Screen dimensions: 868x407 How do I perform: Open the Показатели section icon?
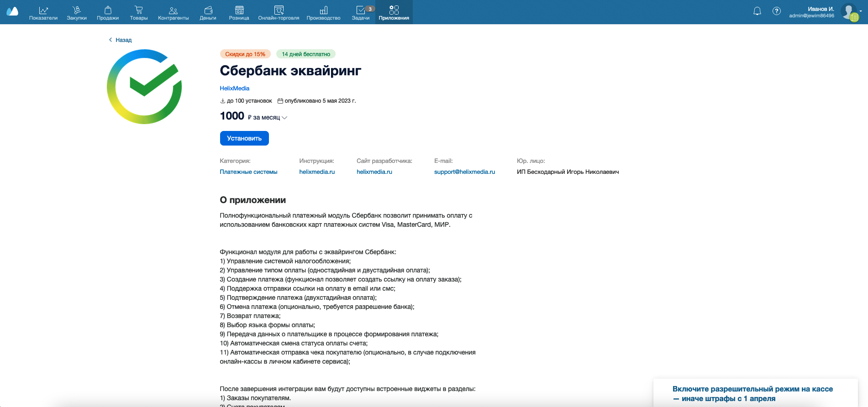pos(43,10)
